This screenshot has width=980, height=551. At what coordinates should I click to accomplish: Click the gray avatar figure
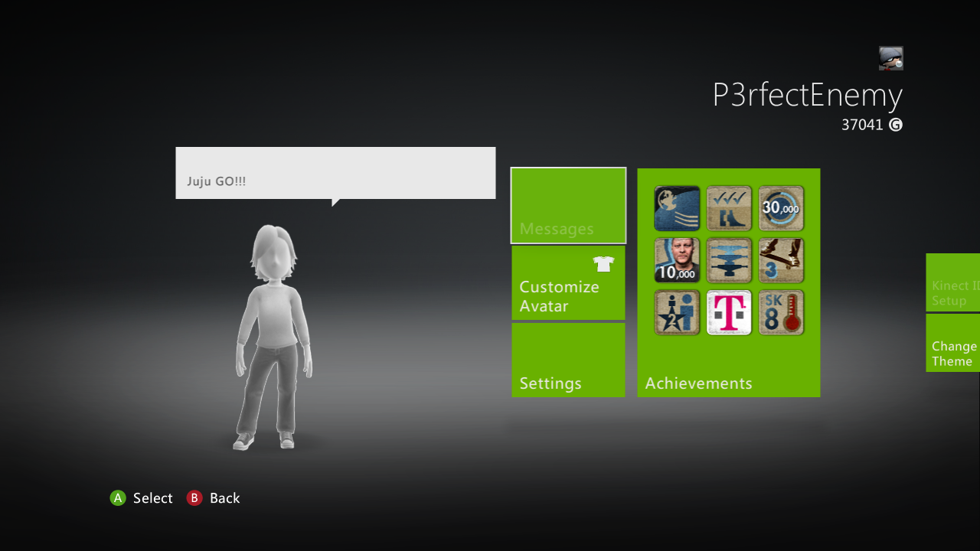[x=273, y=337]
